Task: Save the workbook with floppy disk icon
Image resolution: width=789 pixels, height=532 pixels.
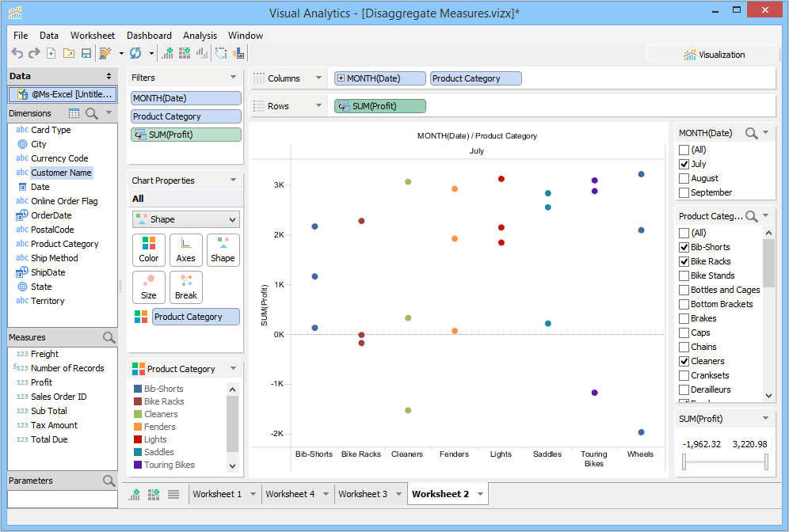Action: [x=86, y=53]
